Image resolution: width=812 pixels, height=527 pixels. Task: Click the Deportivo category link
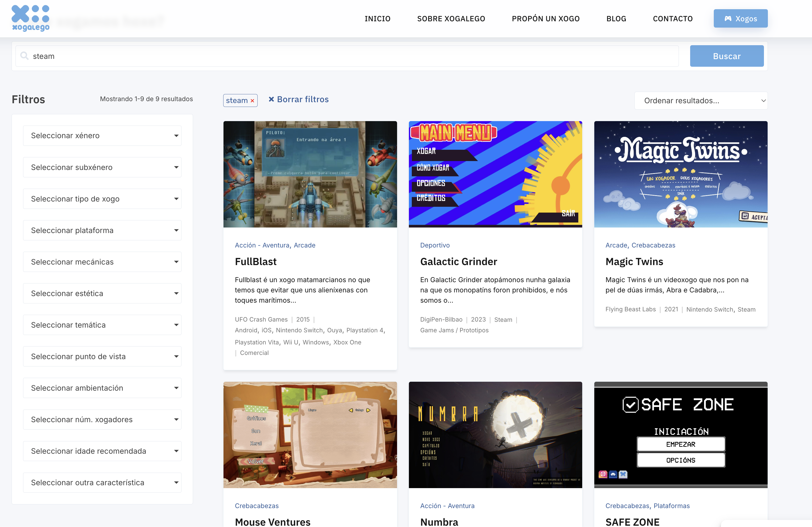pos(435,245)
